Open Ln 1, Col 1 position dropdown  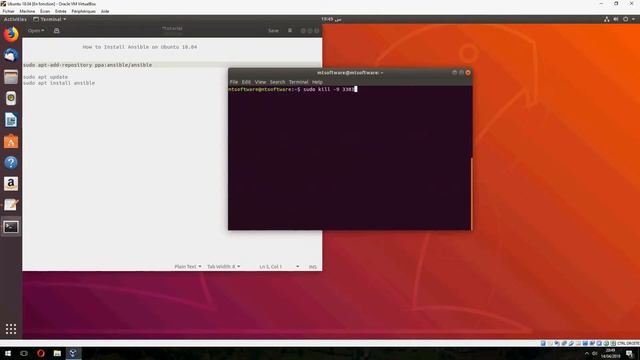(279, 267)
